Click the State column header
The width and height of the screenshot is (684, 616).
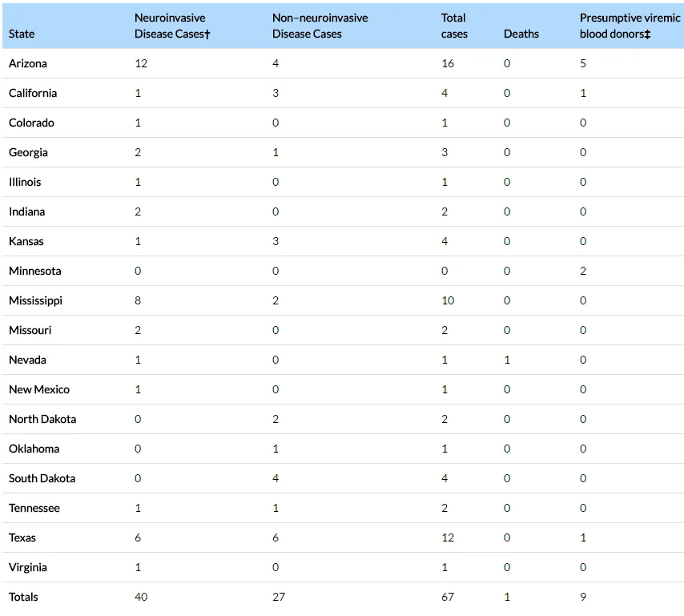tap(22, 34)
